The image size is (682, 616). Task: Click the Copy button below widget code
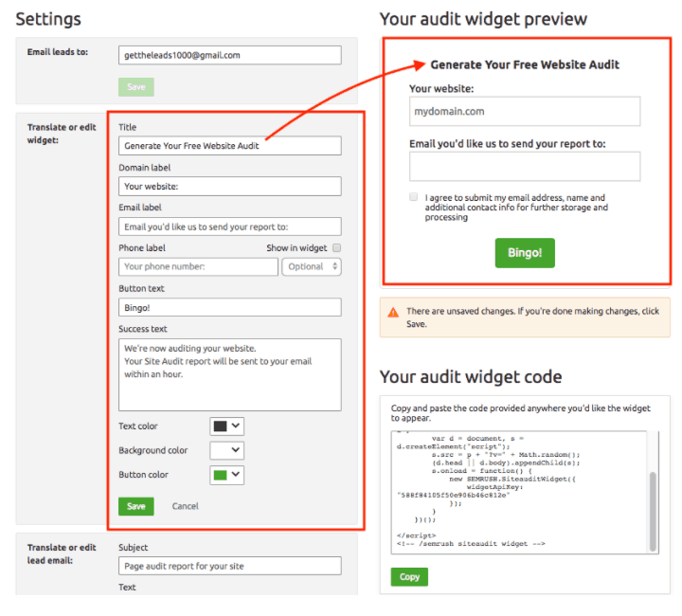click(x=409, y=576)
